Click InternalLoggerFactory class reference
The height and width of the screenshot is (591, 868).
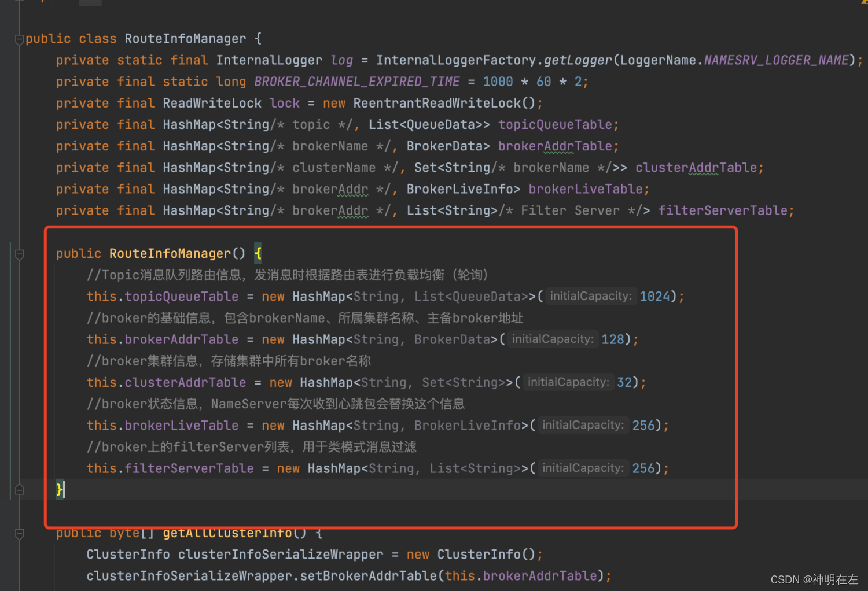click(456, 60)
